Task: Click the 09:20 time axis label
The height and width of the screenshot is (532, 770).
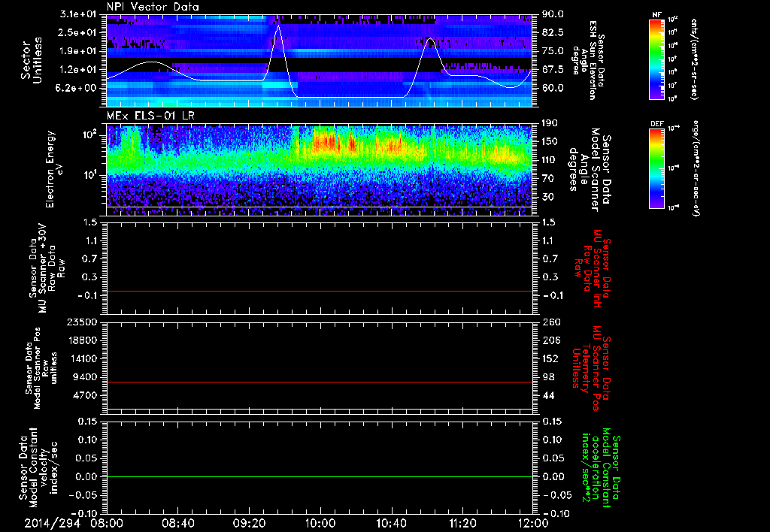Action: click(x=249, y=523)
